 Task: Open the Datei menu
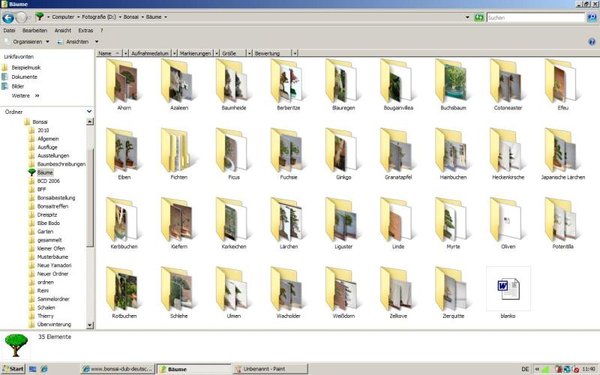coord(9,30)
